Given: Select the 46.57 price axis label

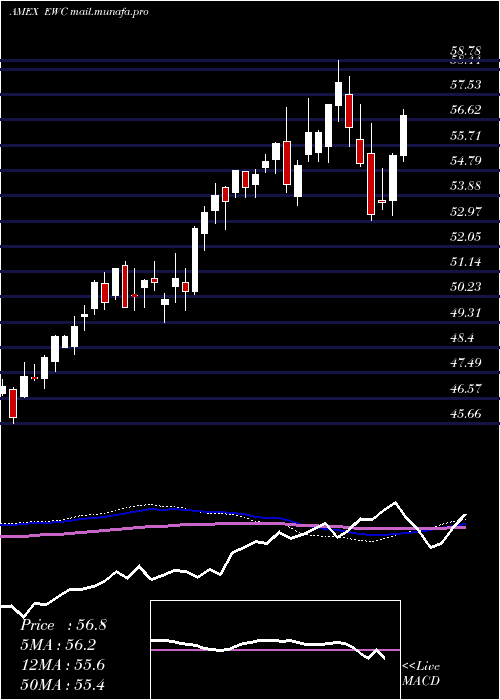Looking at the screenshot, I should tap(466, 388).
